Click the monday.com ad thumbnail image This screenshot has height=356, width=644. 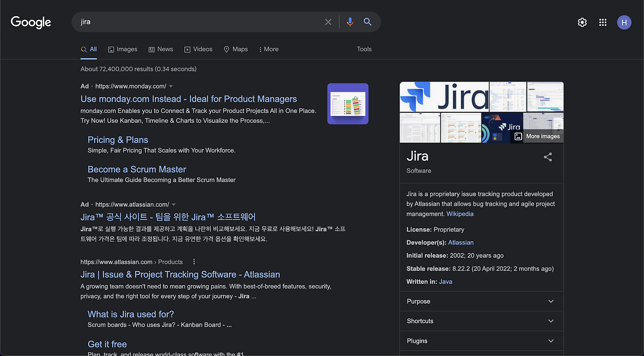tap(348, 104)
